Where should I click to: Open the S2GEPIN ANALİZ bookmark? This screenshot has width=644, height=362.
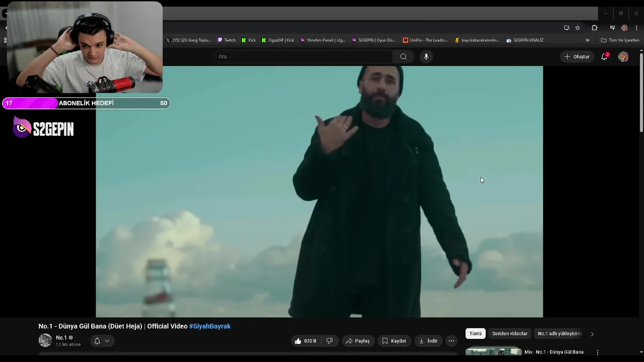pyautogui.click(x=525, y=40)
